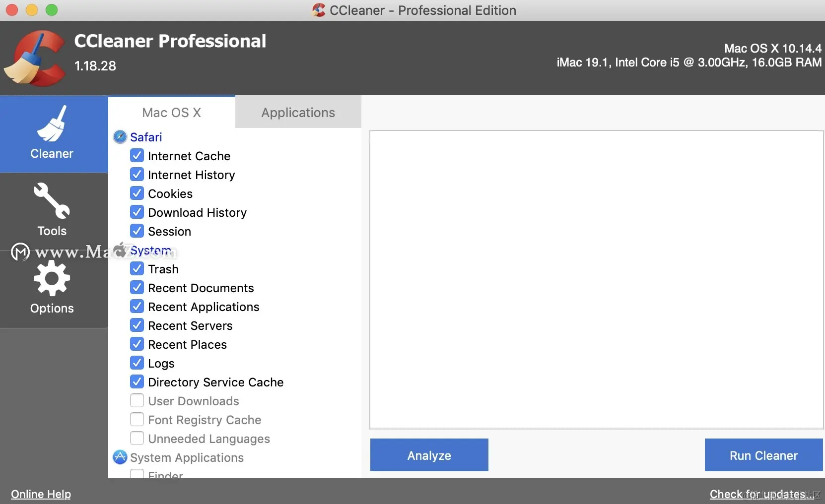The height and width of the screenshot is (504, 825).
Task: Click the Font Registry Cache label
Action: point(205,420)
